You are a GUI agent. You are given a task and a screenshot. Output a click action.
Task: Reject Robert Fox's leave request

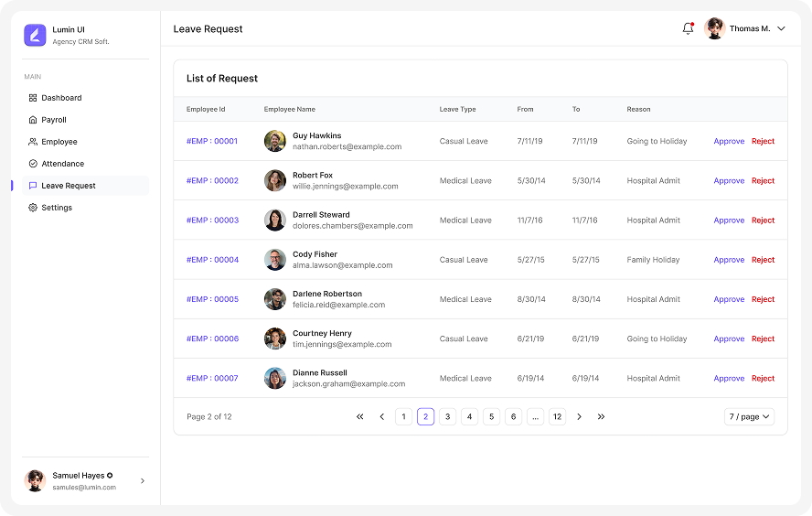(763, 181)
